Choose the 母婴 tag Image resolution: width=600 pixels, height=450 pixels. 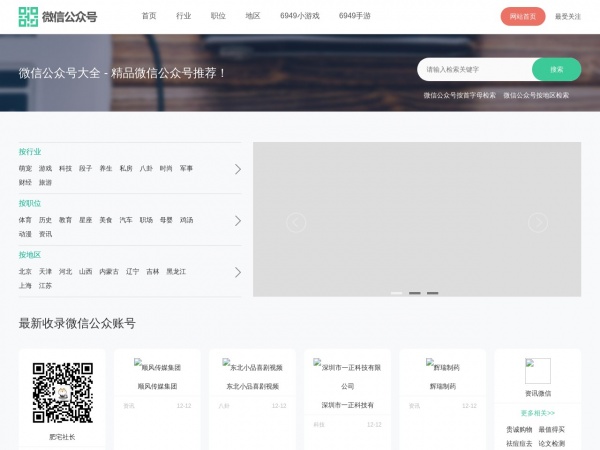(x=166, y=220)
